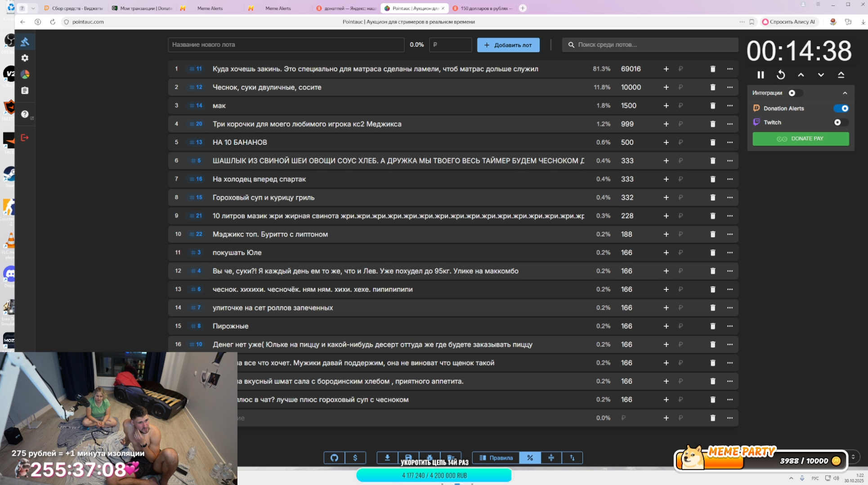Delete the lot 'Пирожные'
Image resolution: width=868 pixels, height=485 pixels.
(x=713, y=326)
